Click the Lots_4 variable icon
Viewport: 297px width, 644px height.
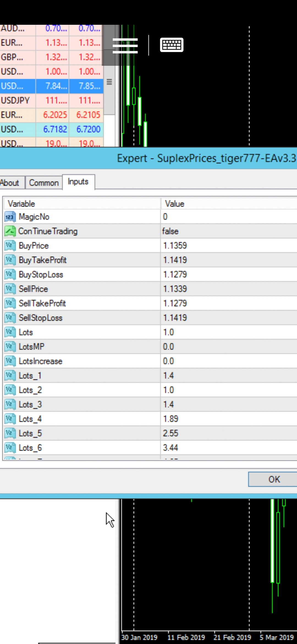click(10, 419)
